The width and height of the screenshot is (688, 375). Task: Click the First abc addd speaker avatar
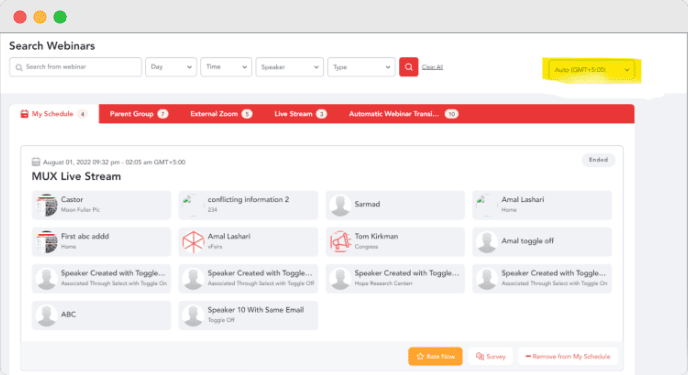click(x=47, y=242)
